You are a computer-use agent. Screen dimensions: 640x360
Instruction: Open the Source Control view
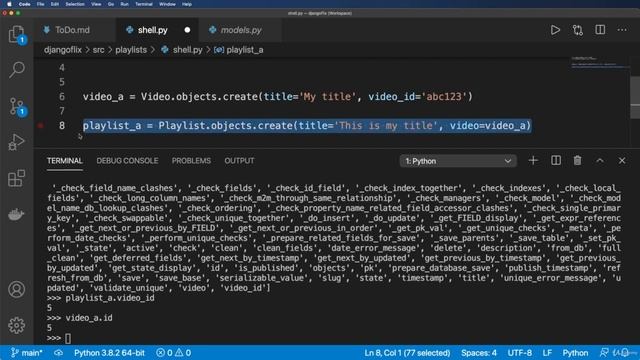click(x=16, y=106)
